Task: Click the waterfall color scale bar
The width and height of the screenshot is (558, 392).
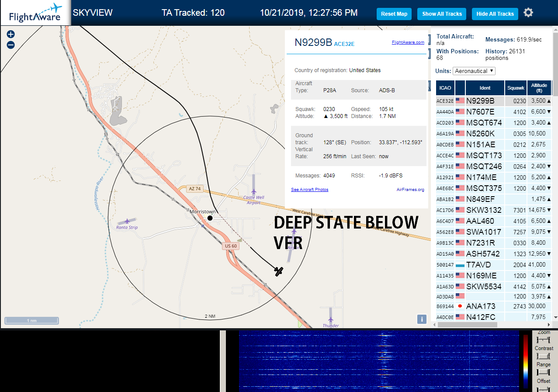Action: tap(526, 362)
